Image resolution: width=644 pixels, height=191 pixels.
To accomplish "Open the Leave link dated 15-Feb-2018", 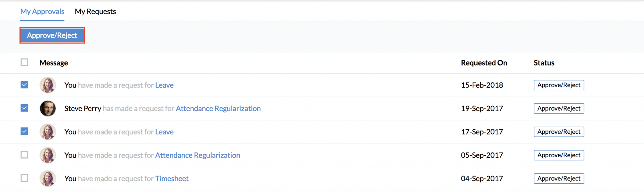I will pos(164,85).
